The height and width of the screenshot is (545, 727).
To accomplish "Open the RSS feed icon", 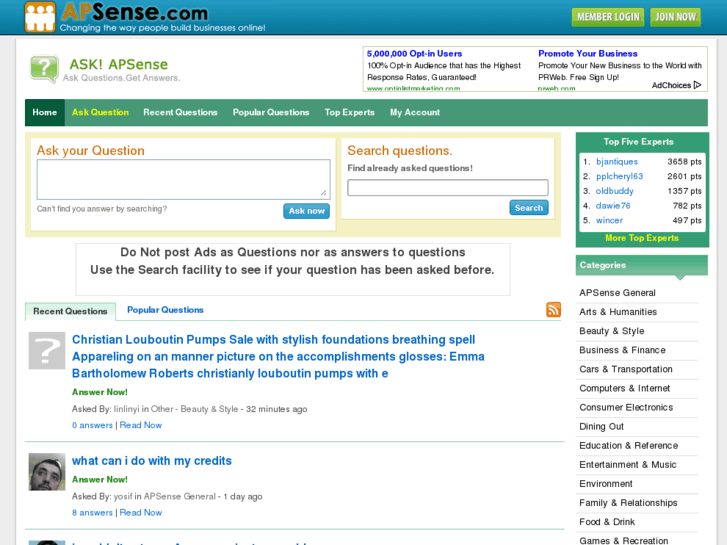I will point(553,309).
